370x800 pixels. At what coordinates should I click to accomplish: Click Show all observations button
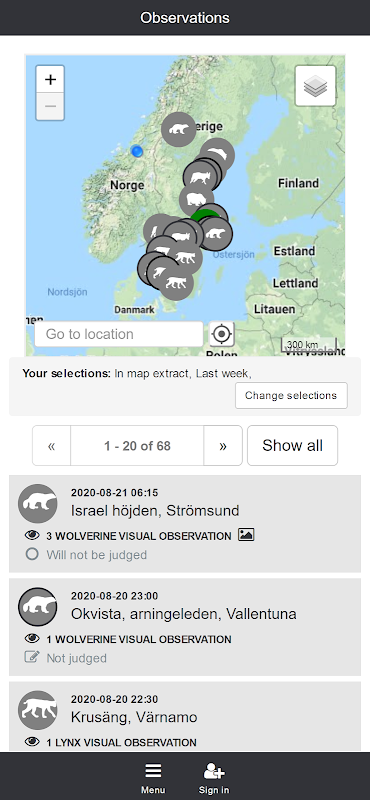pos(292,445)
